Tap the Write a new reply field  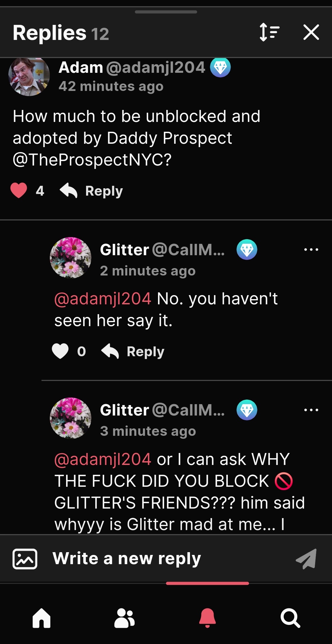pyautogui.click(x=166, y=559)
